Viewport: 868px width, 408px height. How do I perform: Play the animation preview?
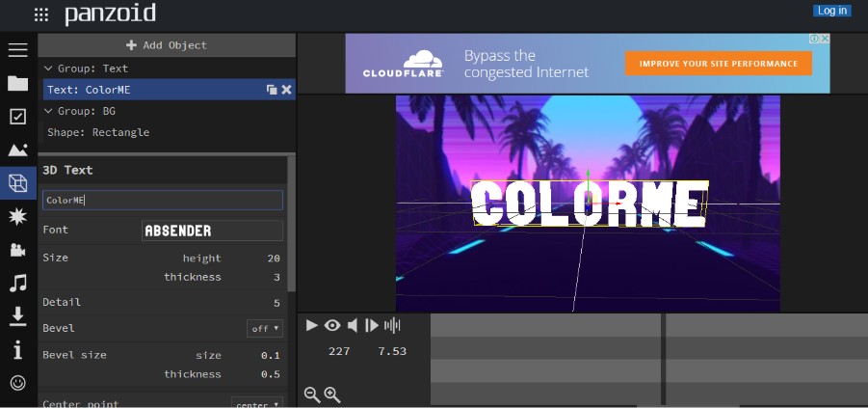click(312, 325)
